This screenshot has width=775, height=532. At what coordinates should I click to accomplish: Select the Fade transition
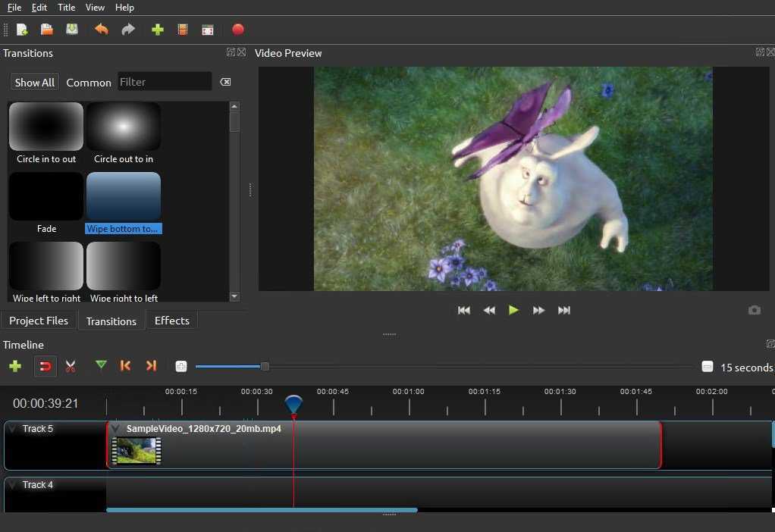pos(46,203)
